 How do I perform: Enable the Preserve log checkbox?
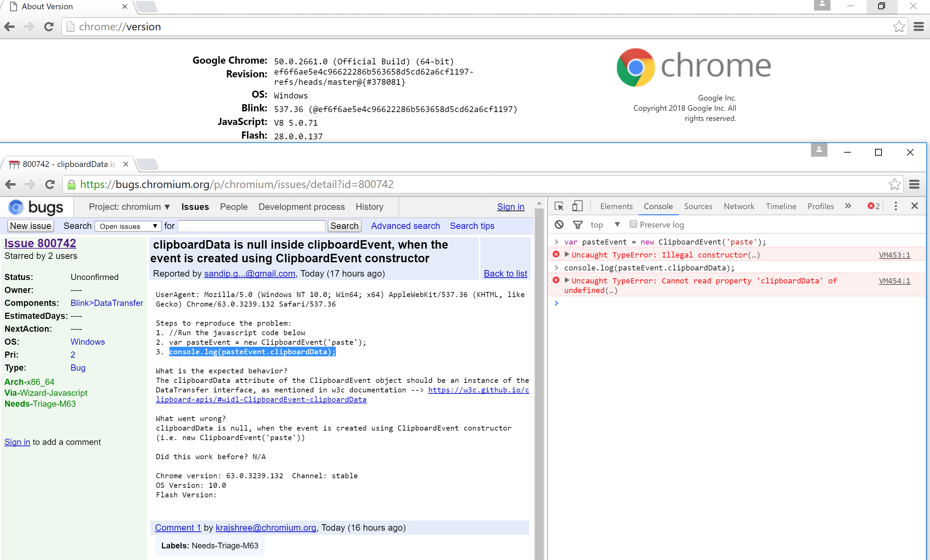pyautogui.click(x=633, y=224)
